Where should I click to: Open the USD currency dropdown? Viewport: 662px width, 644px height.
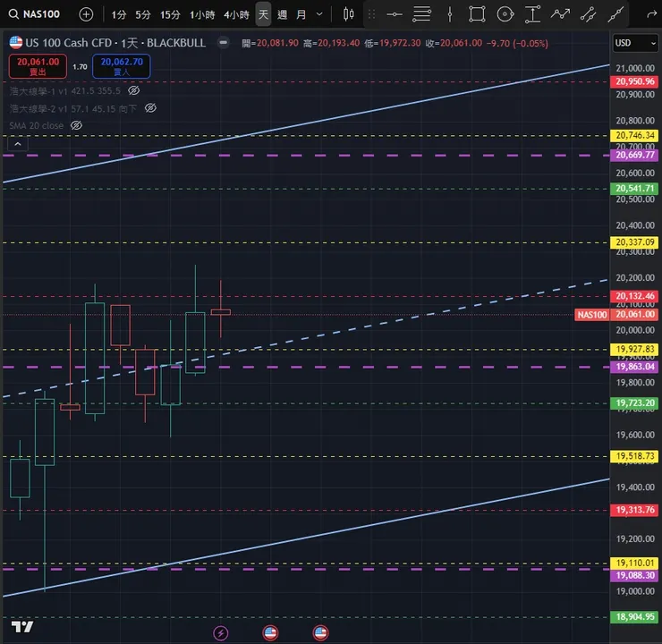(635, 43)
